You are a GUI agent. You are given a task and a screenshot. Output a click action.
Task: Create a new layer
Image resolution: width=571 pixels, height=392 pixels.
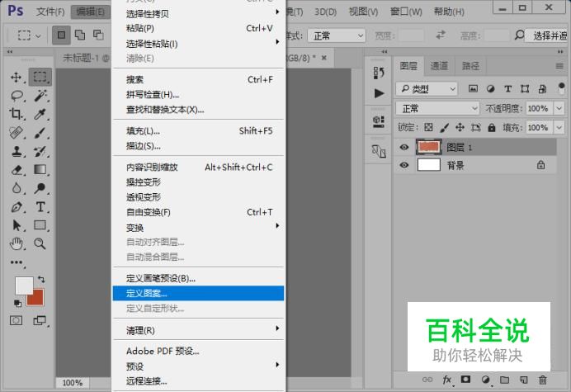(524, 380)
